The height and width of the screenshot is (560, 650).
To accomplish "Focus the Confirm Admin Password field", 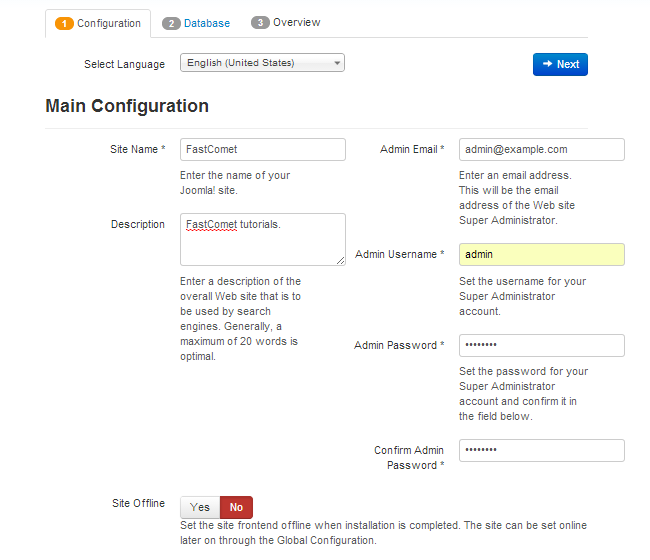I will point(541,450).
